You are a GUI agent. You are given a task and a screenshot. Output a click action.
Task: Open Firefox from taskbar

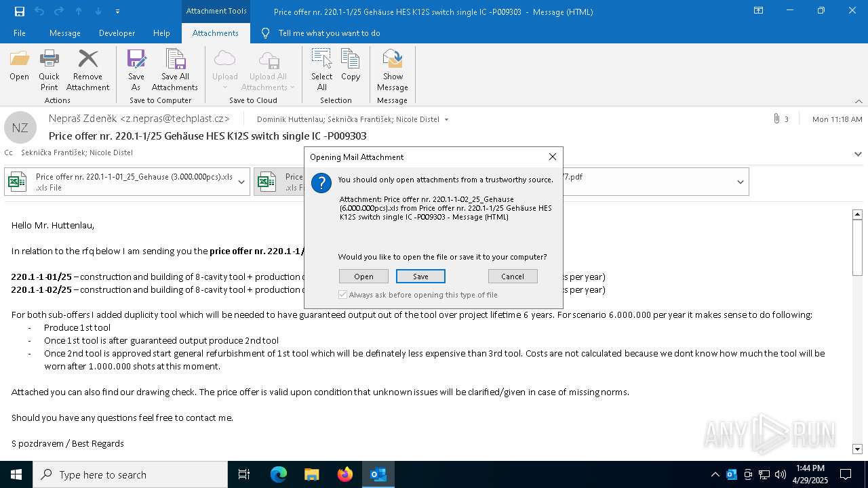point(344,474)
